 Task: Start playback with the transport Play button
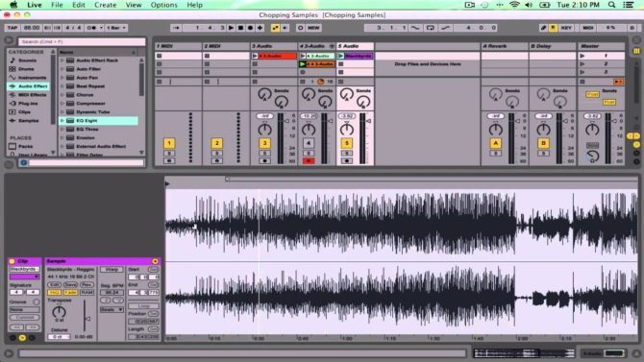(x=232, y=28)
